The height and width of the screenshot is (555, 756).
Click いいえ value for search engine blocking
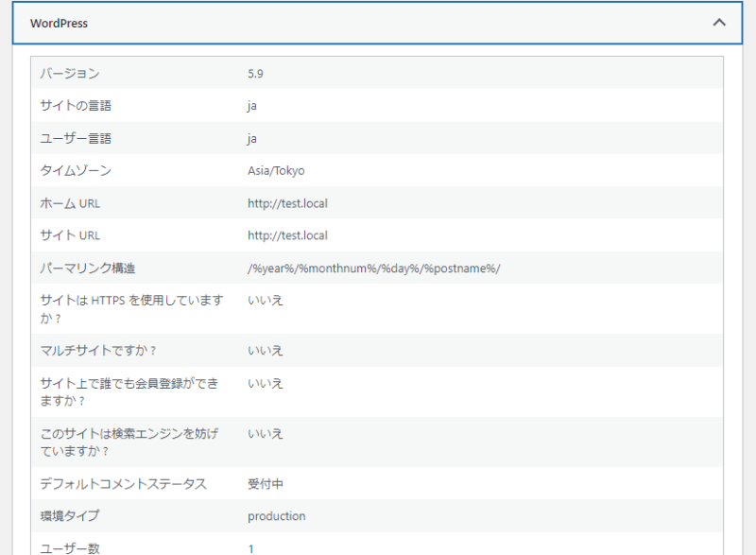click(266, 434)
